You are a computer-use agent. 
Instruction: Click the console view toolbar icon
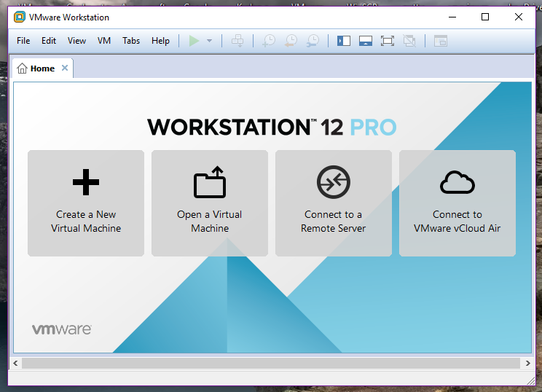tap(441, 41)
